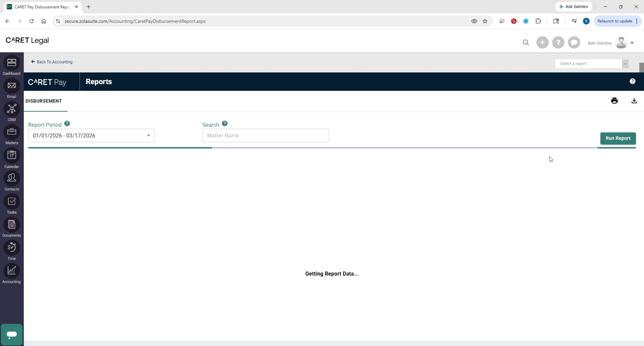Click the Matter Name search field
The image size is (644, 346).
pyautogui.click(x=265, y=135)
